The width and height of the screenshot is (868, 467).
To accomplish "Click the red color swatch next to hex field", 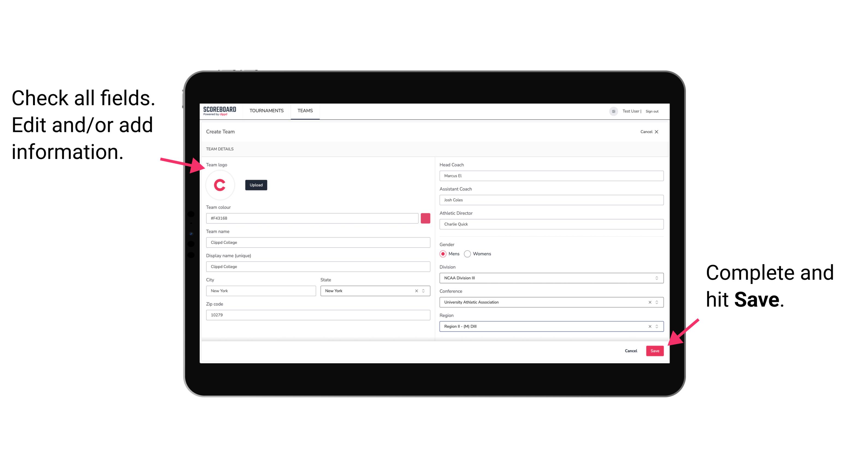I will [425, 217].
